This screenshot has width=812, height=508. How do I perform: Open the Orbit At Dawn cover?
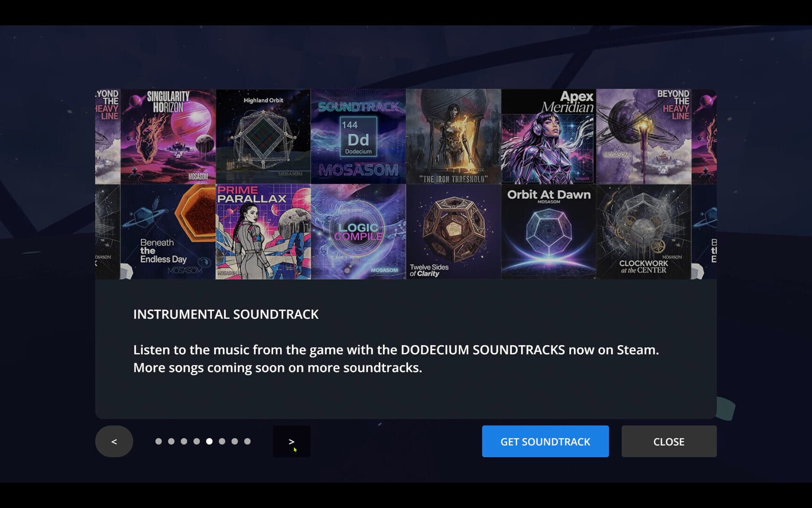tap(549, 232)
